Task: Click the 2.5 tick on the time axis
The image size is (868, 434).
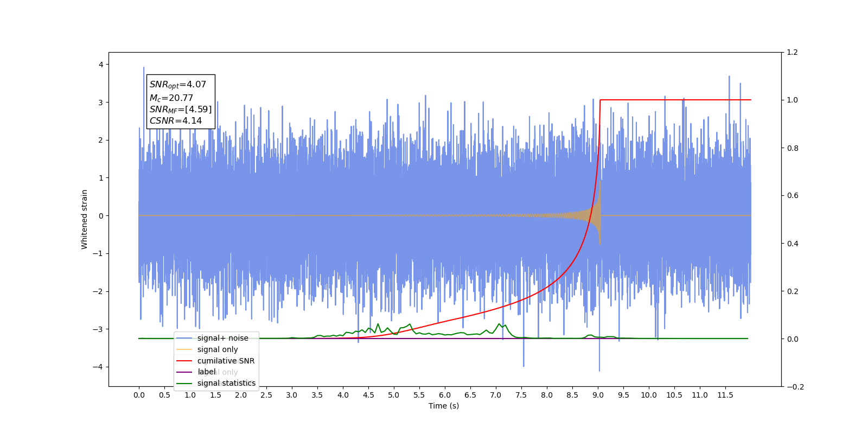Action: 266,395
